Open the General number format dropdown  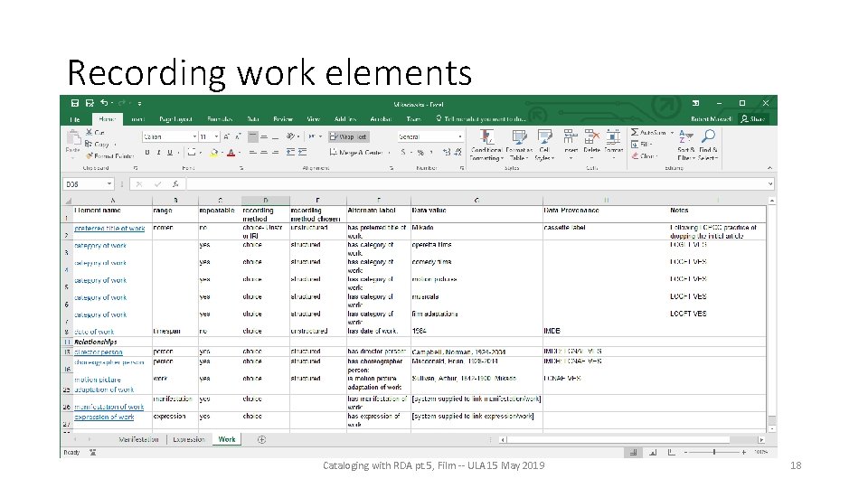tap(460, 136)
